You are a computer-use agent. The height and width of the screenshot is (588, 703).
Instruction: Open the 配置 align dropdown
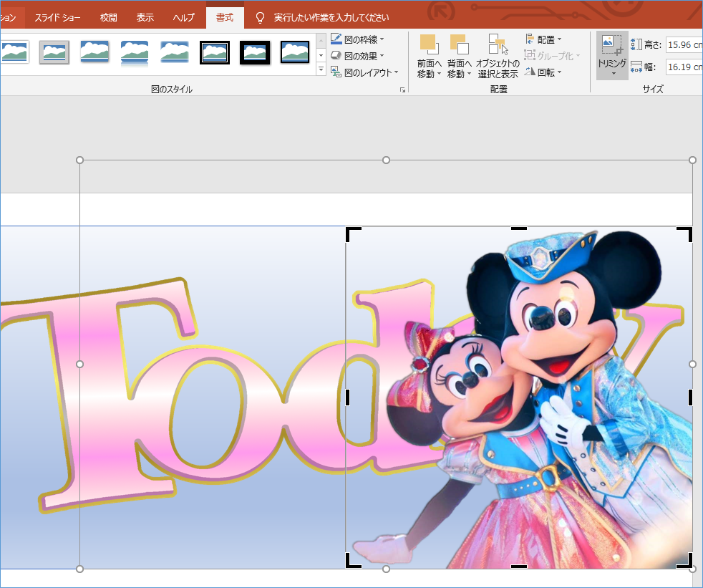tap(543, 39)
